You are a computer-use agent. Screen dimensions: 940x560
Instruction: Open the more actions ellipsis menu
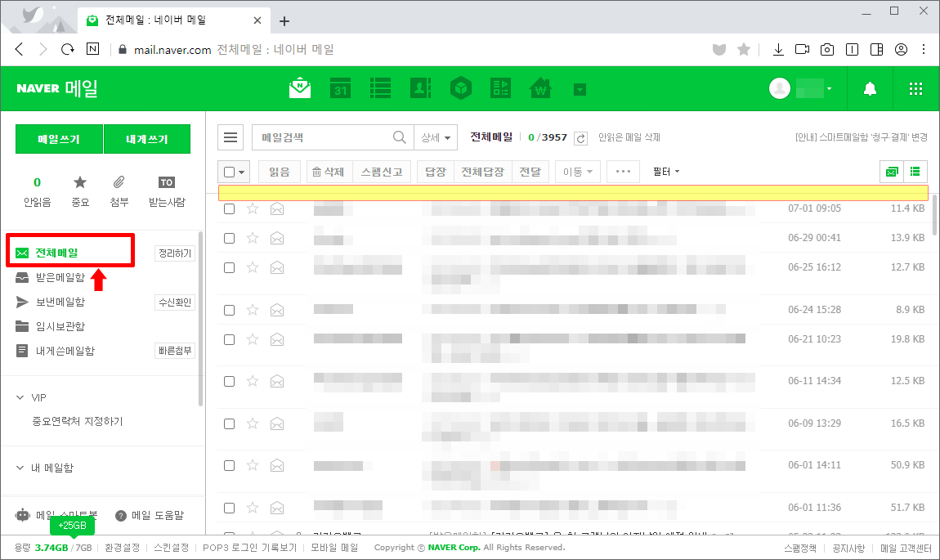623,172
